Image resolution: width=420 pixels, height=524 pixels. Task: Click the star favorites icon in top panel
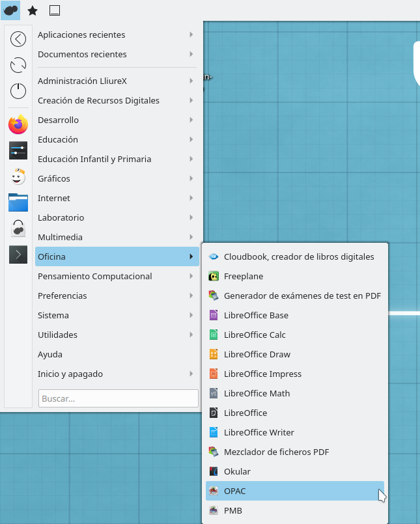click(32, 10)
